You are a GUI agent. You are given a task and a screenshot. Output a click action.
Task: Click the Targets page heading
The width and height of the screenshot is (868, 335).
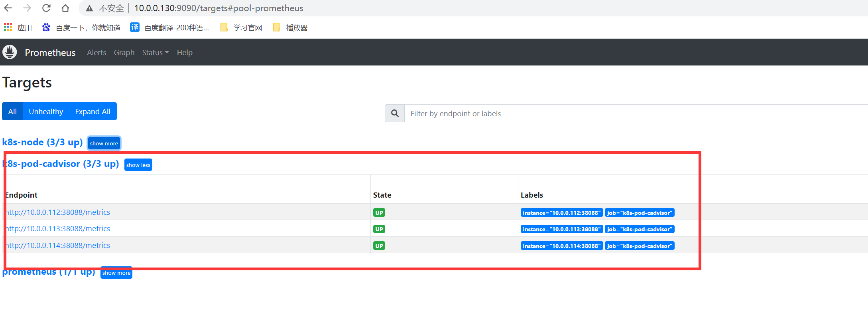(x=27, y=83)
